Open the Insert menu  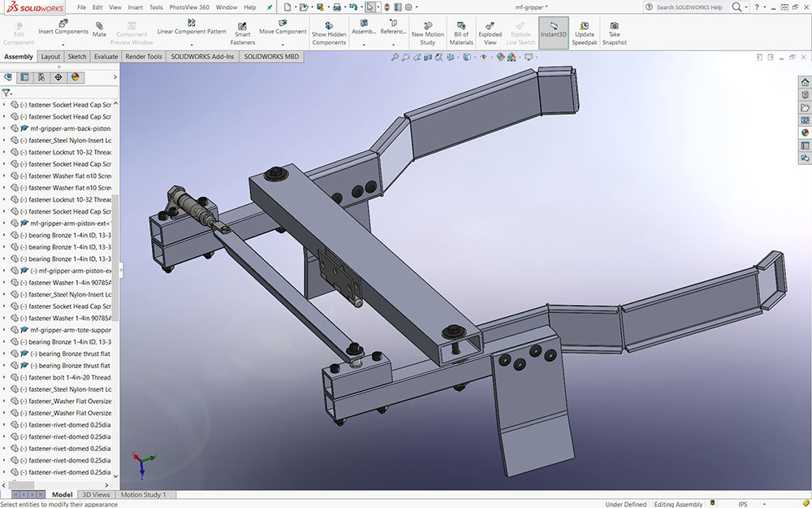pyautogui.click(x=135, y=7)
